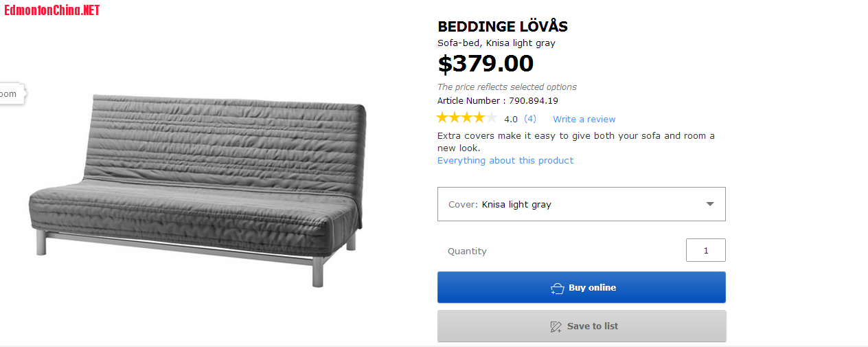Click the zoom tooltip label at left edge
The height and width of the screenshot is (347, 868).
point(10,94)
